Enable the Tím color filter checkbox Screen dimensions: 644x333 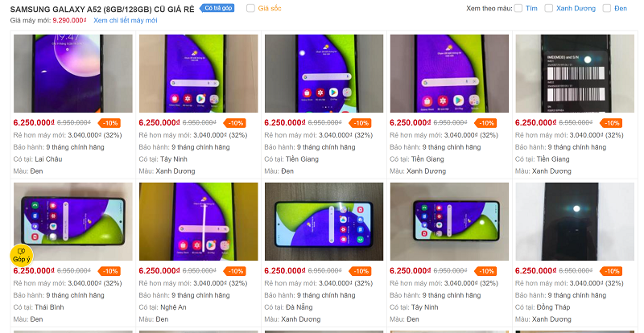click(518, 8)
